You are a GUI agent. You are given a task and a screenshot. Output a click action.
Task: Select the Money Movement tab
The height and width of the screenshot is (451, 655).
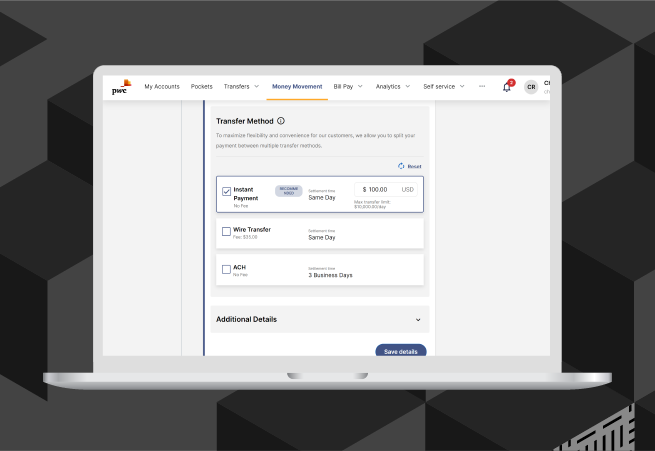pyautogui.click(x=297, y=87)
